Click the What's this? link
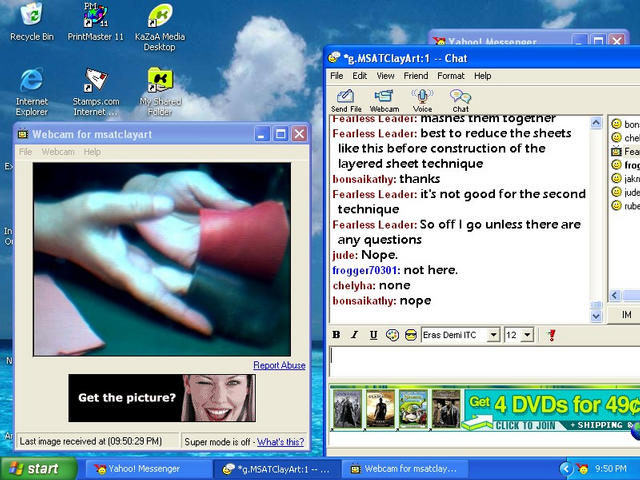Image resolution: width=640 pixels, height=480 pixels. 280,442
